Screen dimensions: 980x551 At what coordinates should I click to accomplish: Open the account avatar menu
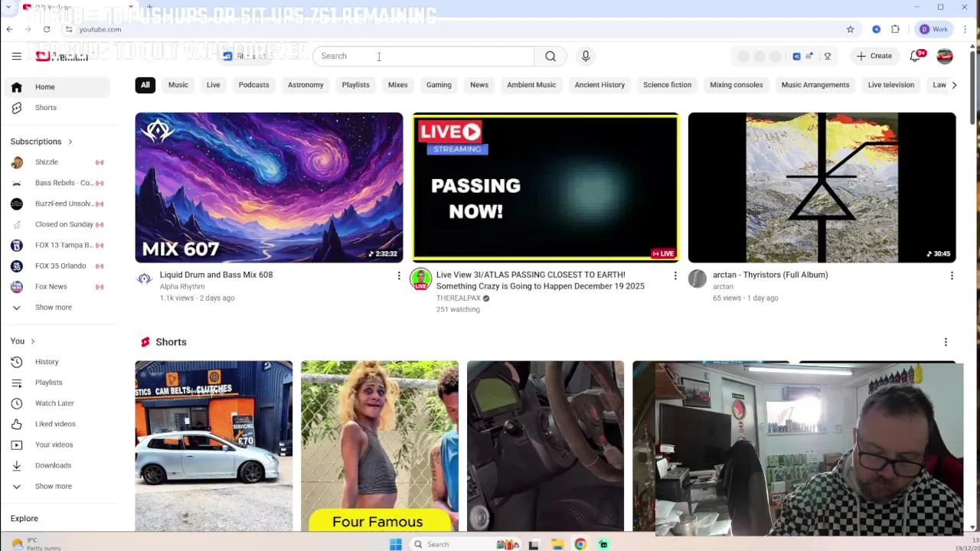pos(945,56)
